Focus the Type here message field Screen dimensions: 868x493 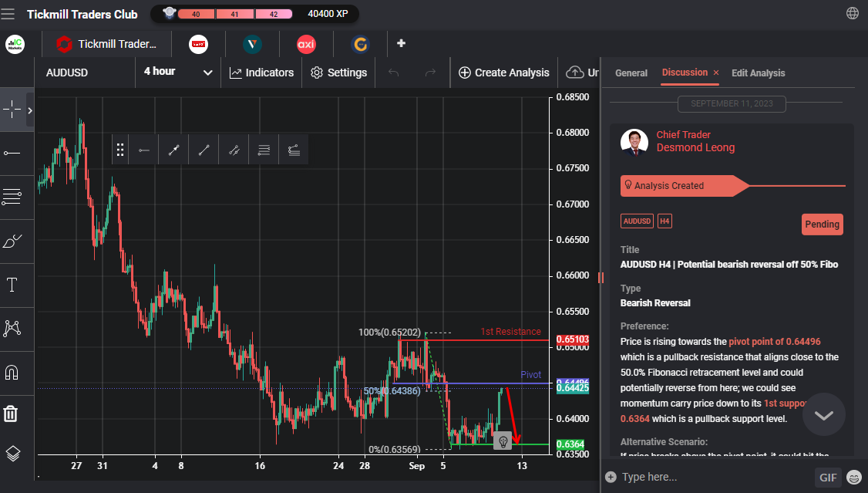tap(715, 477)
